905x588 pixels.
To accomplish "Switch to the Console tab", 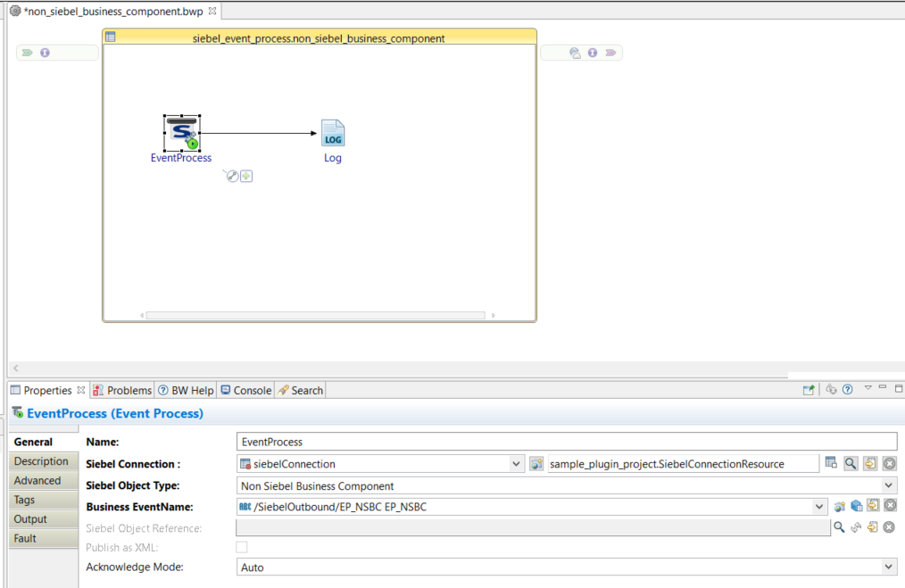I will tap(245, 390).
